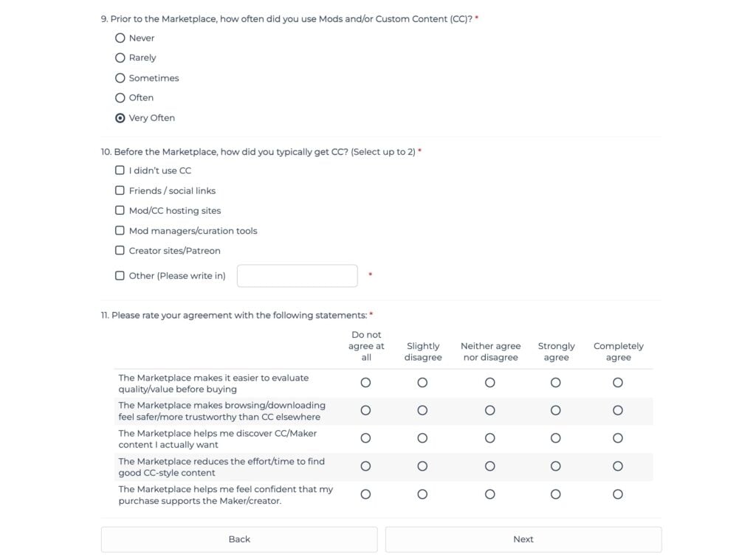Click the Back button
The image size is (756, 557).
tap(238, 539)
